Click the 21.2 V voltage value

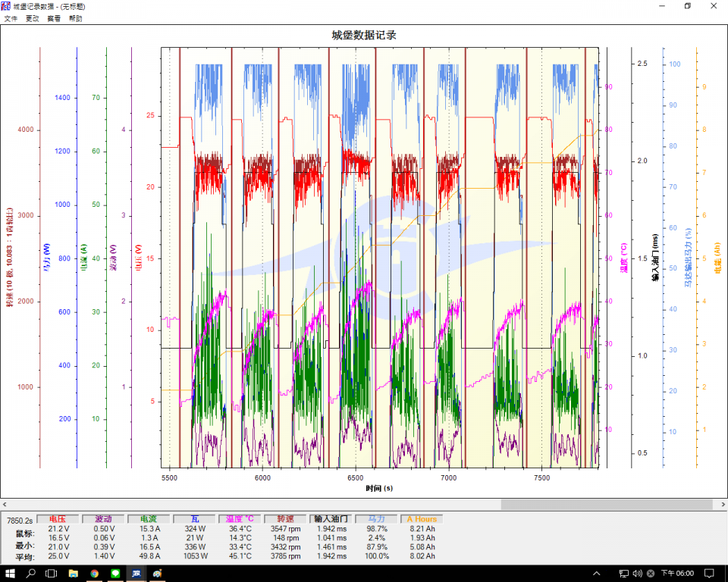point(58,529)
